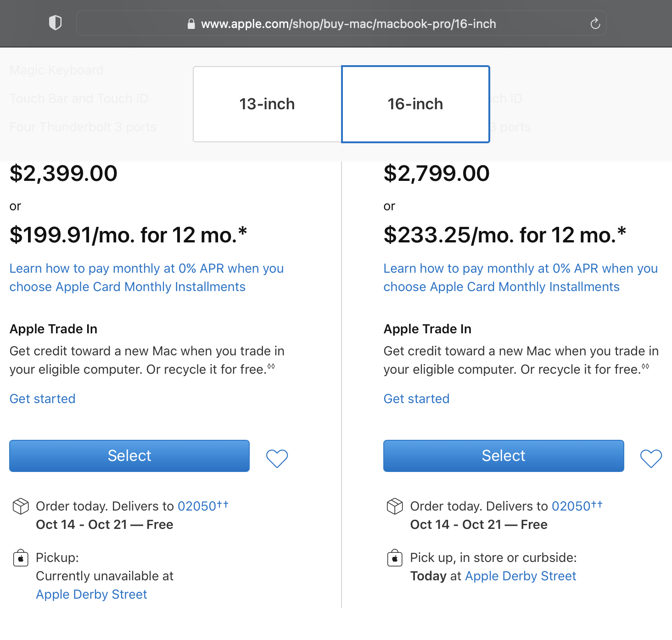The width and height of the screenshot is (672, 640).
Task: Open Apple Derby Street link for Today pickup
Action: point(521,576)
